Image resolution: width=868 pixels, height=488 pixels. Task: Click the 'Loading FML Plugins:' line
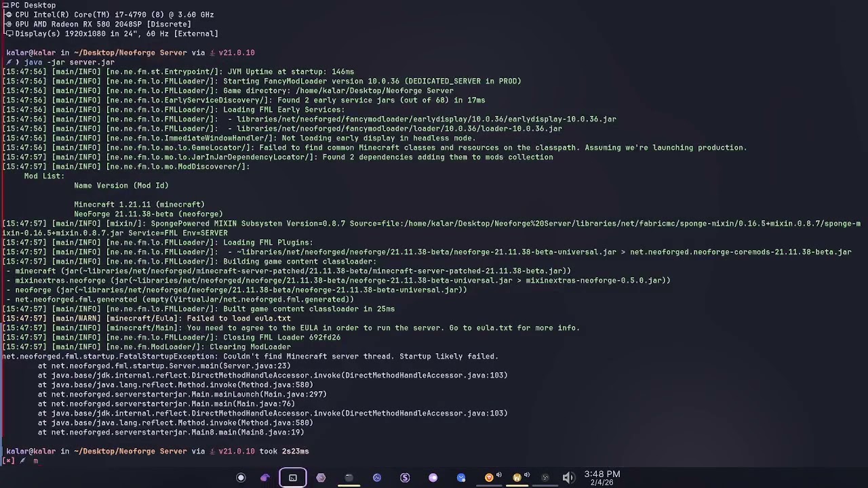(157, 242)
